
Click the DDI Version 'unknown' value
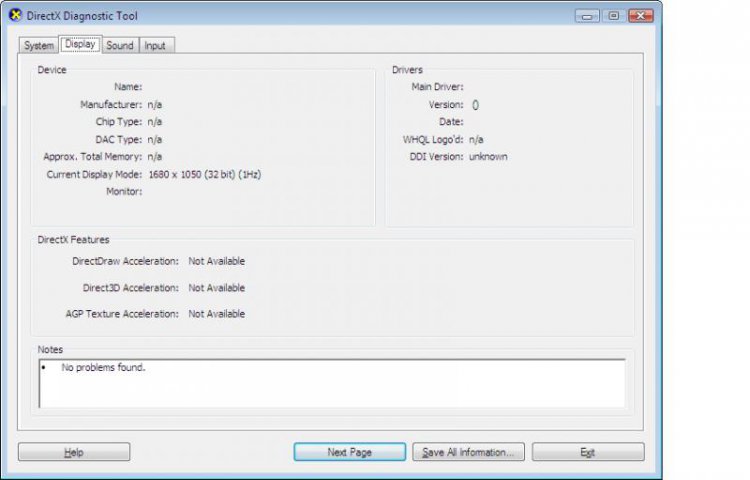tap(488, 156)
